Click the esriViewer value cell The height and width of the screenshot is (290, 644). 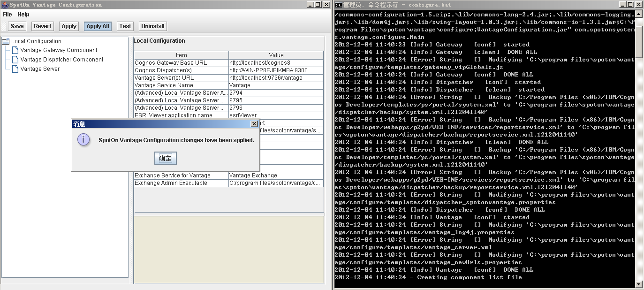276,115
